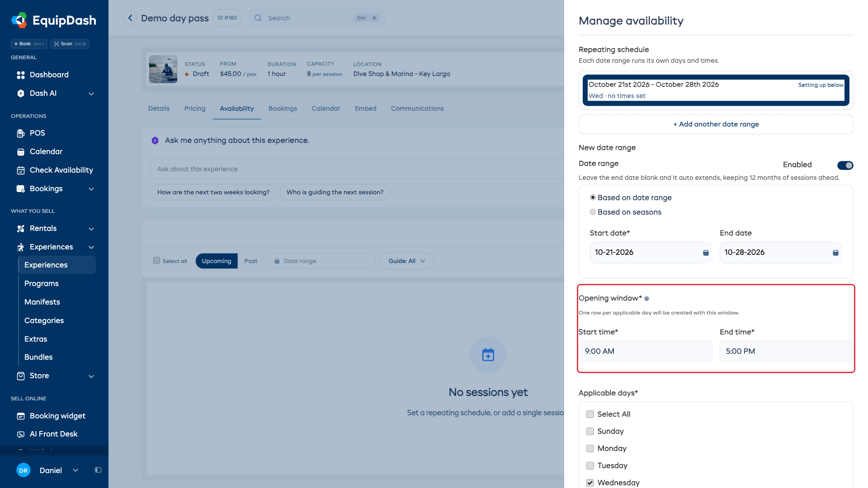Click + Add another date range
This screenshot has width=868, height=488.
716,124
